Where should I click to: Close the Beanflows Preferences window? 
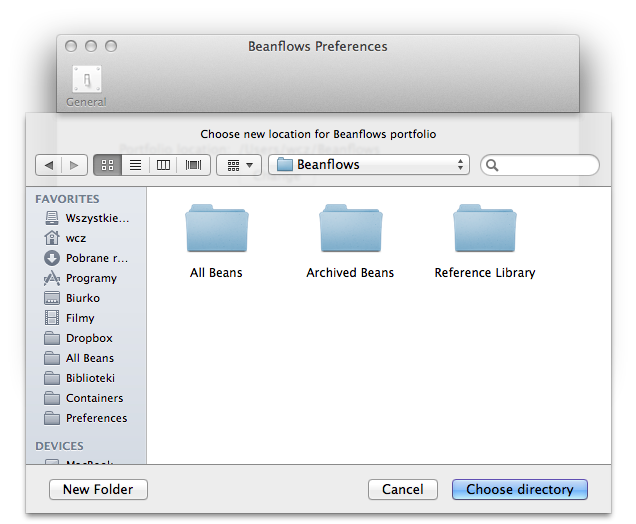pos(71,46)
